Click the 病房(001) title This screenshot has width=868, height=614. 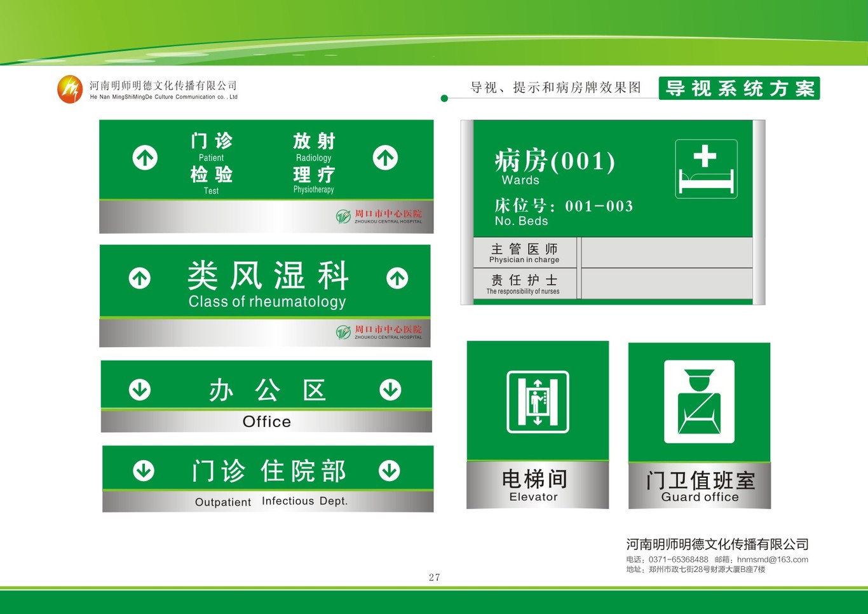point(555,160)
